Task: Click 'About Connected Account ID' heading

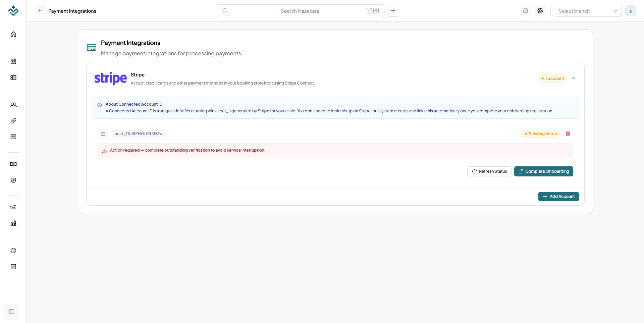Action: 134,104
